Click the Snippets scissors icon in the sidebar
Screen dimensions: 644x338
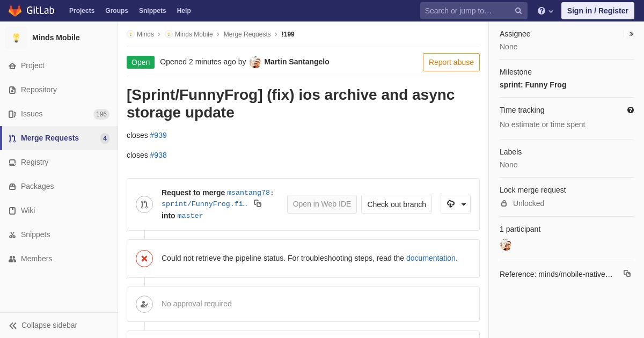[x=12, y=235]
